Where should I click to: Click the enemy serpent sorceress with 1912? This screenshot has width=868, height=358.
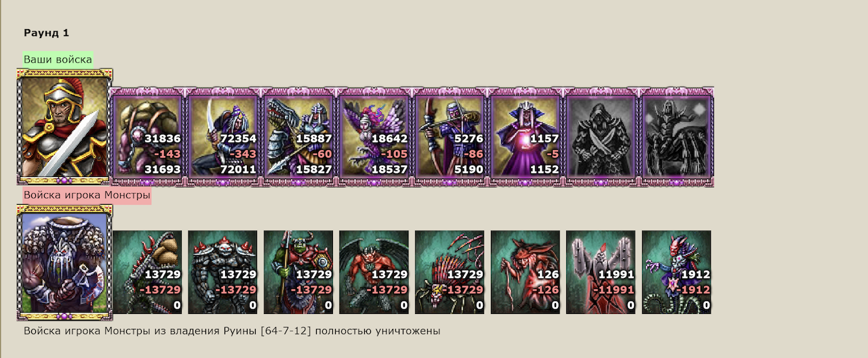click(x=677, y=272)
